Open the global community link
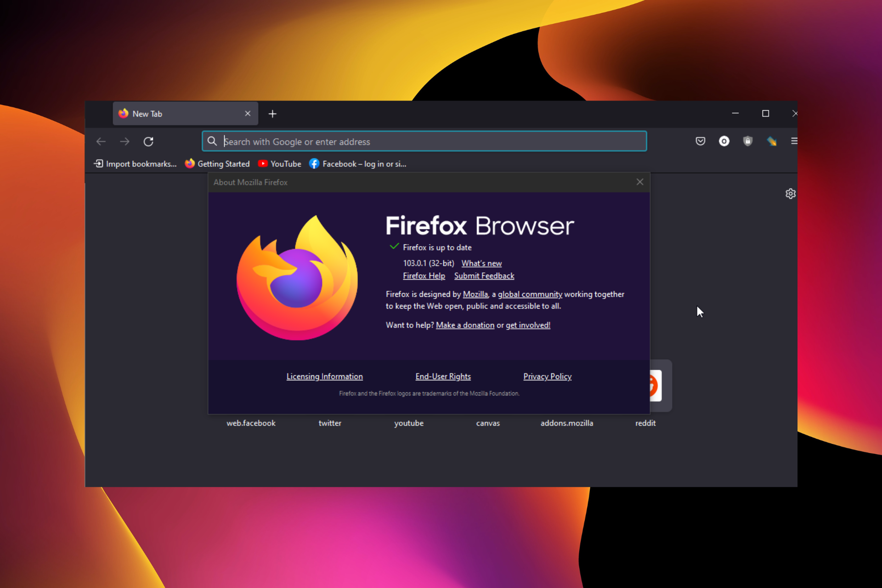This screenshot has height=588, width=882. [x=530, y=294]
